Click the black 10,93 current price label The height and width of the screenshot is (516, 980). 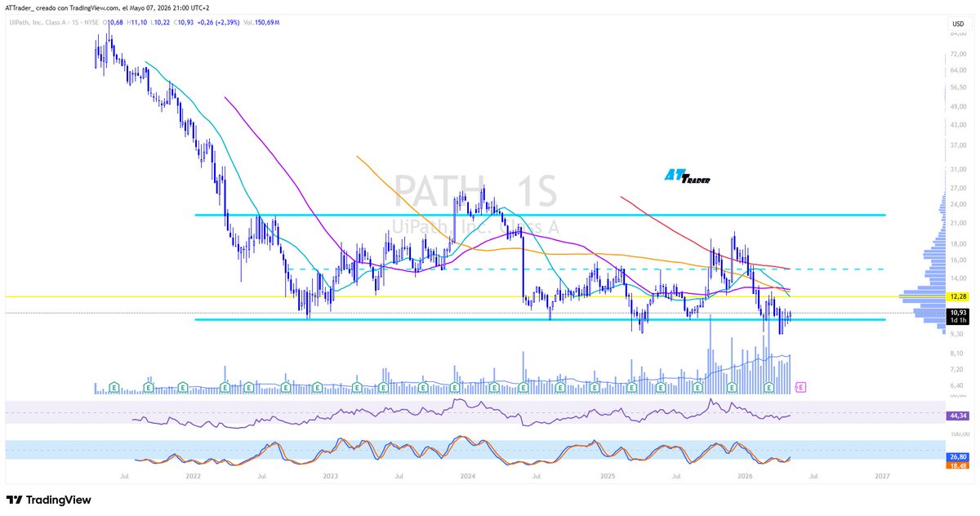[957, 313]
